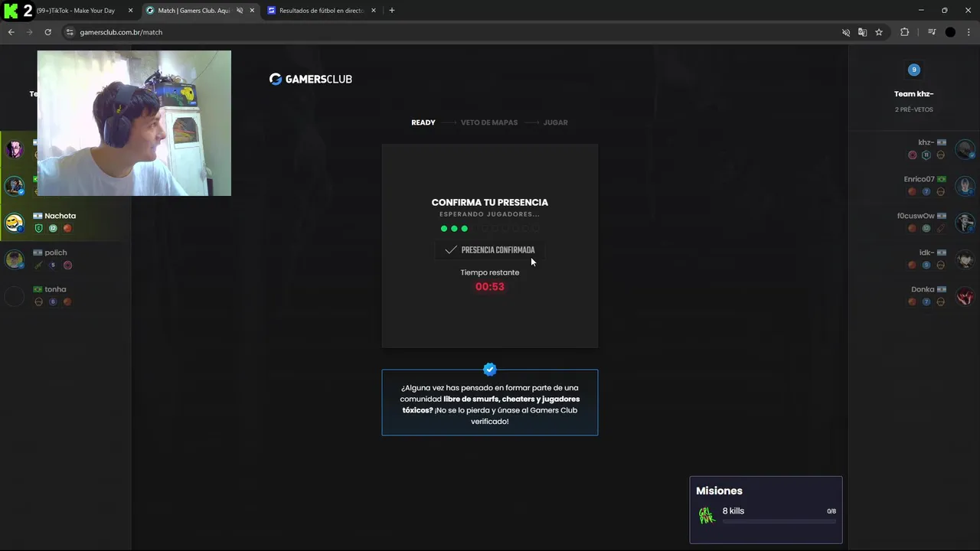Click tonha's level 6 badge

[53, 302]
